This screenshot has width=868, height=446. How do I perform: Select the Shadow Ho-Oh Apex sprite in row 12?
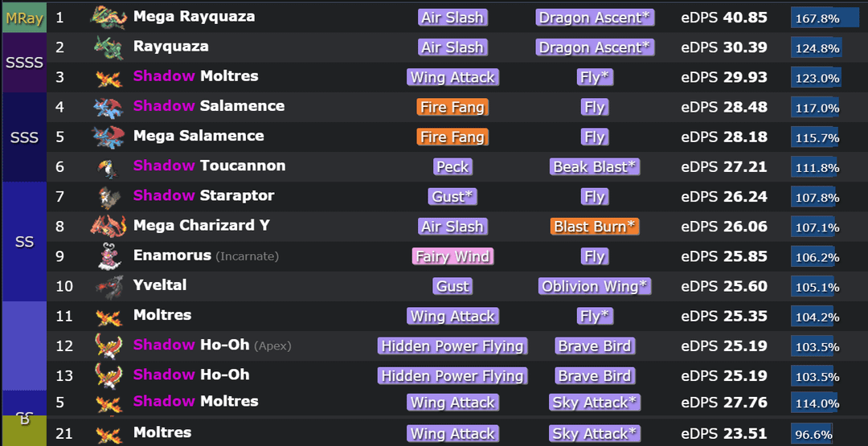[108, 346]
